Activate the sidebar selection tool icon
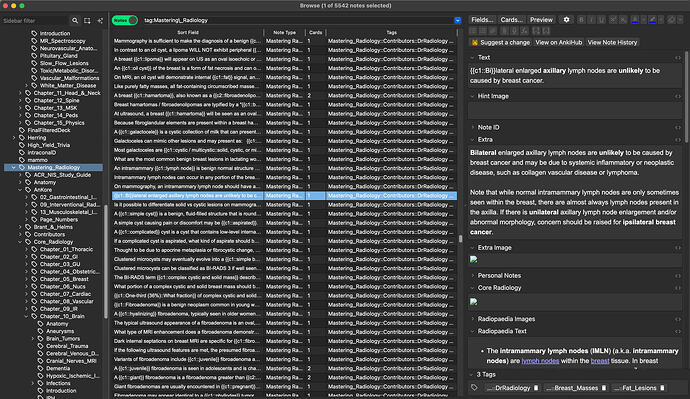 tap(87, 21)
